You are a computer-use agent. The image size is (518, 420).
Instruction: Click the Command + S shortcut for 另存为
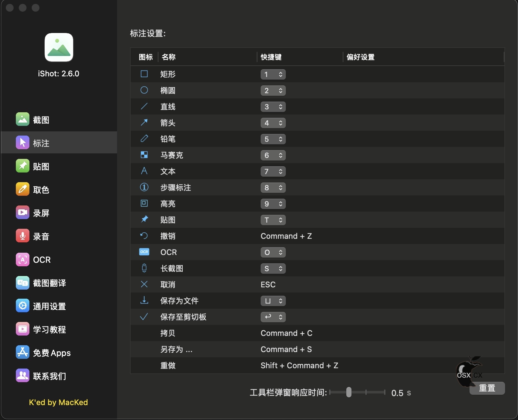pyautogui.click(x=286, y=349)
